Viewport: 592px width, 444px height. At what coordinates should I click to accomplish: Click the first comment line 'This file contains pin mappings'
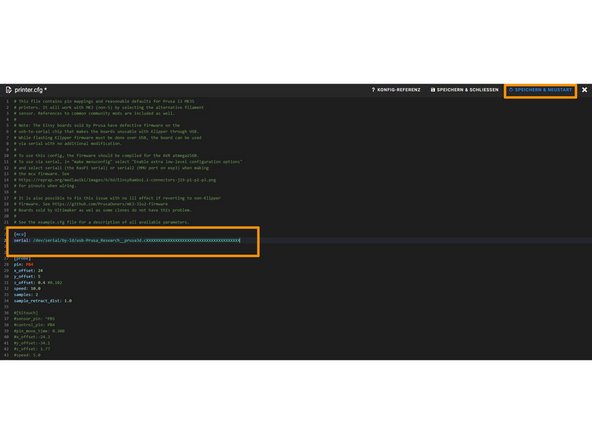(x=104, y=101)
